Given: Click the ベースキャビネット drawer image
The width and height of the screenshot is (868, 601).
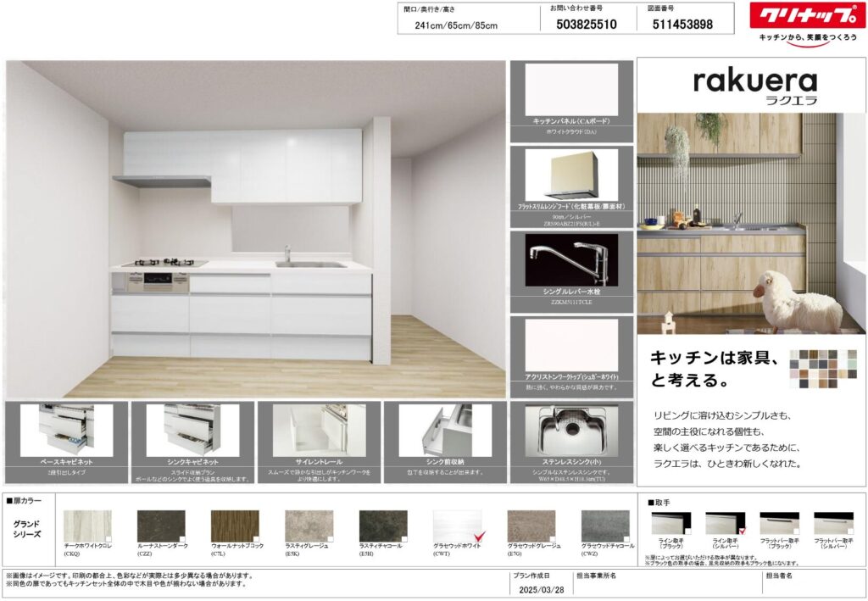Looking at the screenshot, I should coord(66,430).
